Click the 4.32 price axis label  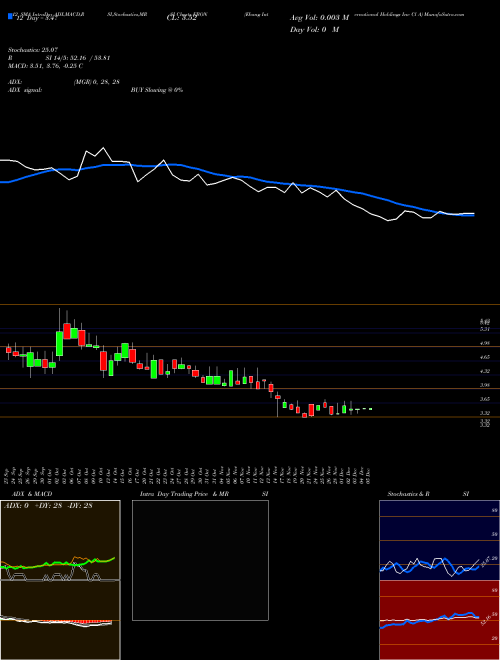tap(485, 371)
